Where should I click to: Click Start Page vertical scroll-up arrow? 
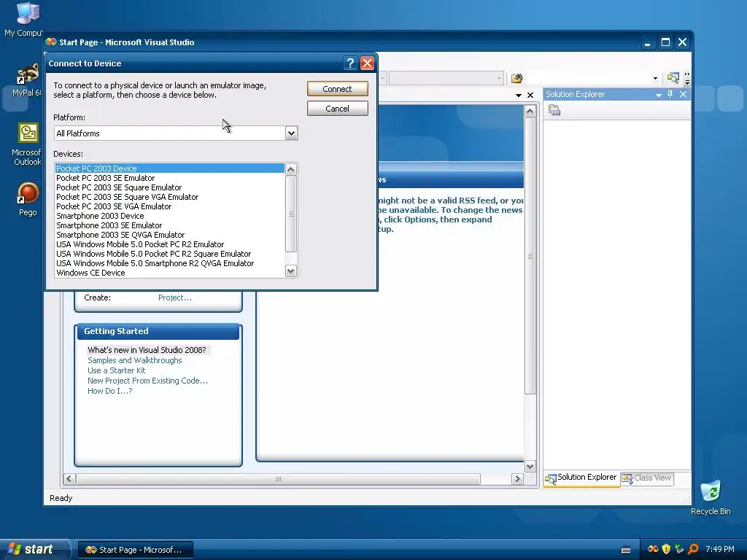tap(530, 112)
